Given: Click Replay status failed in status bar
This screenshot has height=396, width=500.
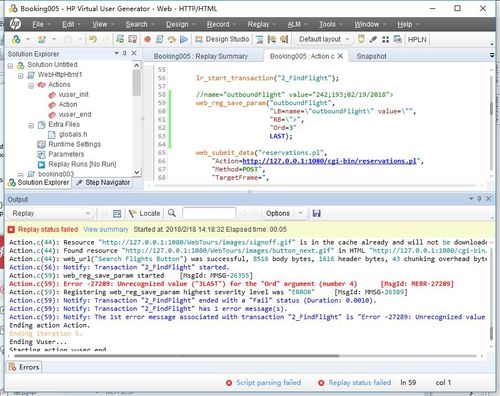Looking at the screenshot, I should [x=360, y=383].
